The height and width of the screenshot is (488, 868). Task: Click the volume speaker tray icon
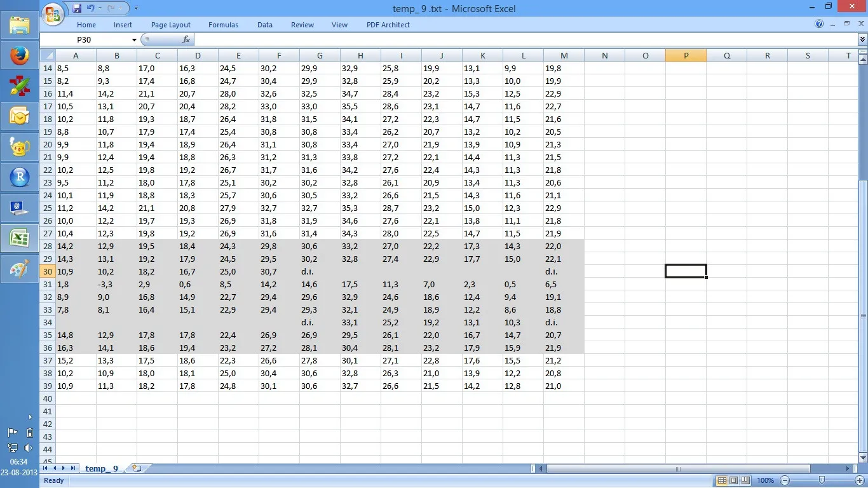[x=28, y=448]
